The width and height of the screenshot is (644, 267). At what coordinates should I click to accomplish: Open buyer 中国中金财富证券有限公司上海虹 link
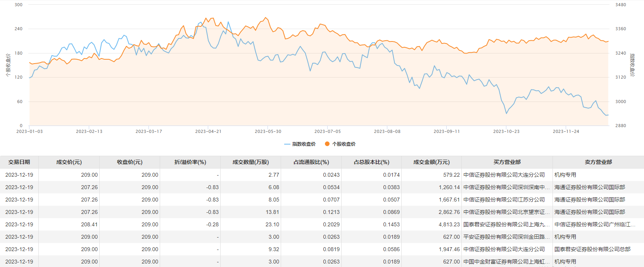pos(506,262)
